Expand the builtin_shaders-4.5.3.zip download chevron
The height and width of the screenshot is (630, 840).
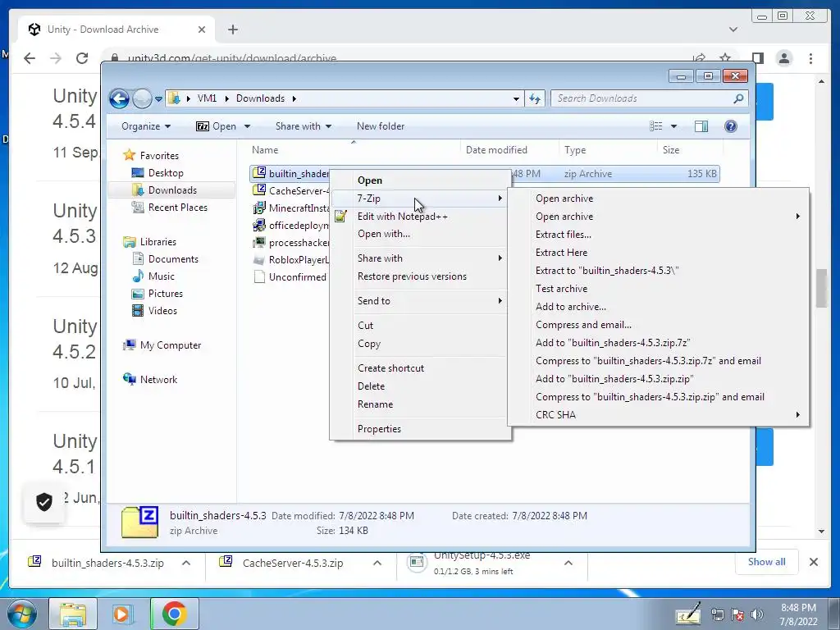[x=186, y=563]
